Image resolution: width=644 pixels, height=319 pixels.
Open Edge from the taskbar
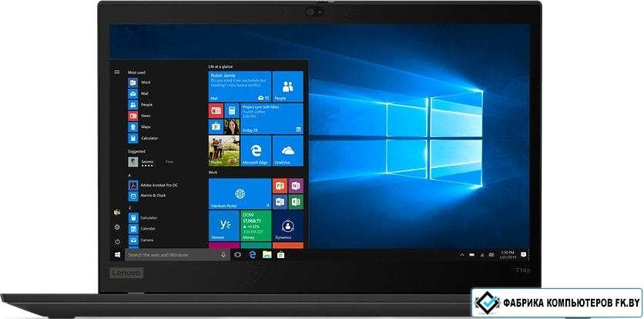tap(253, 255)
